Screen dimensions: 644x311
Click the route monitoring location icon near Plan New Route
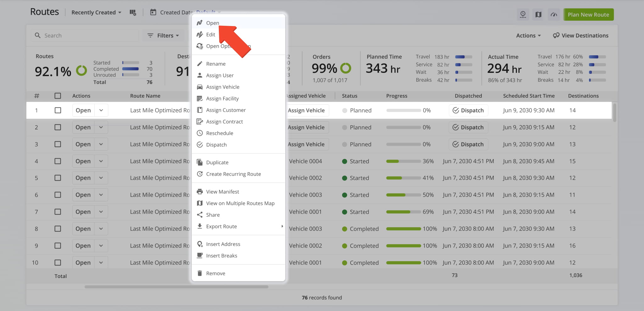coord(523,14)
